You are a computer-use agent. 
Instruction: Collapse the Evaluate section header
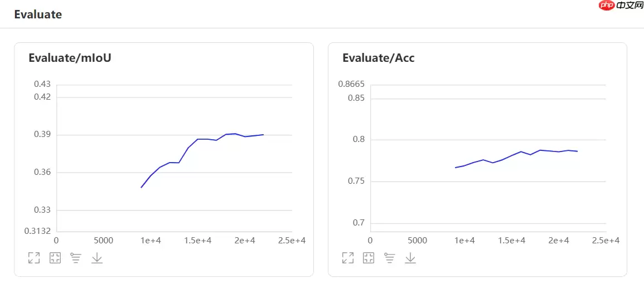pos(38,14)
